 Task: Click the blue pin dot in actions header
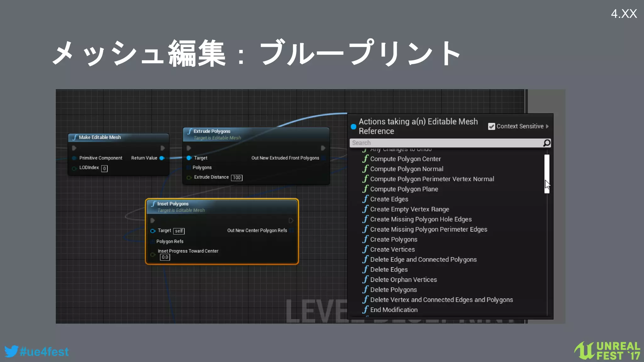tap(353, 126)
